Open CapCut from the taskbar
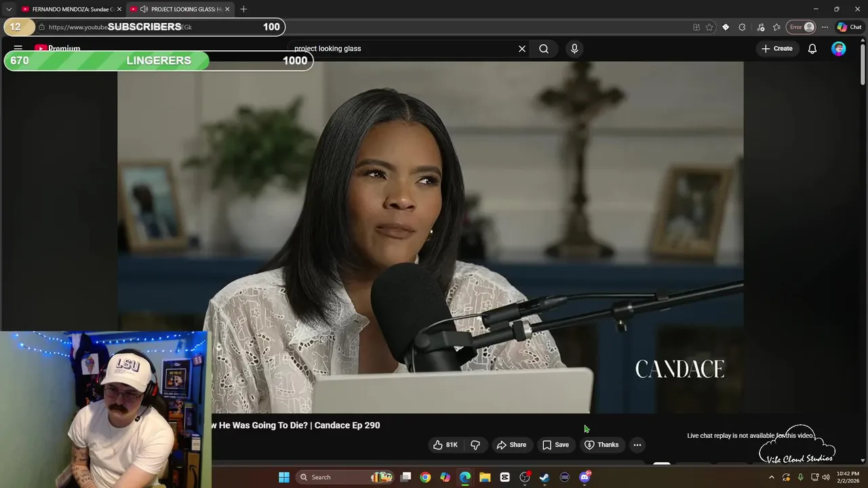Image resolution: width=868 pixels, height=488 pixels. (505, 477)
